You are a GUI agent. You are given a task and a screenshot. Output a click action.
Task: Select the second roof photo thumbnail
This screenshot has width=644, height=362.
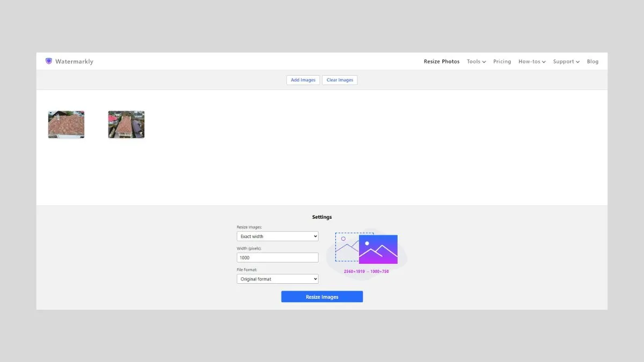pos(126,124)
